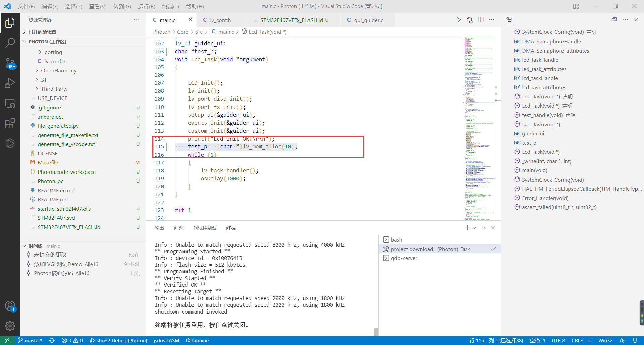The image size is (644, 345).
Task: Open the Explorer view in activity bar
Action: [x=10, y=23]
